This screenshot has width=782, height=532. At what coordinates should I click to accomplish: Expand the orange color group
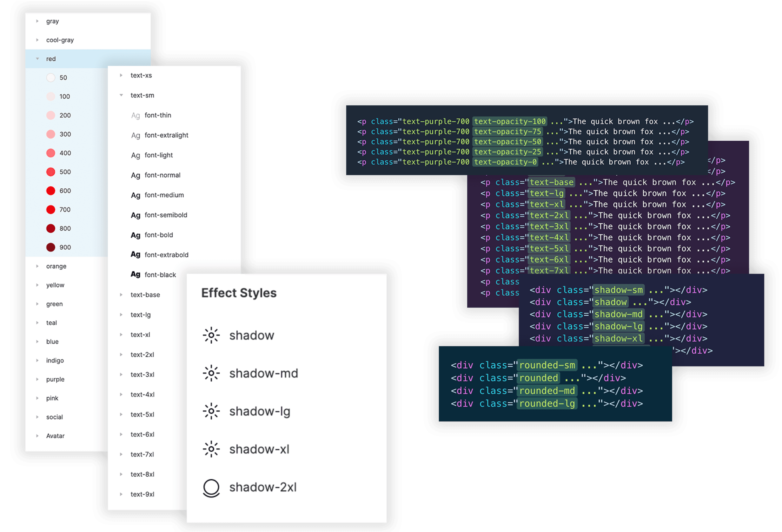[x=37, y=266]
